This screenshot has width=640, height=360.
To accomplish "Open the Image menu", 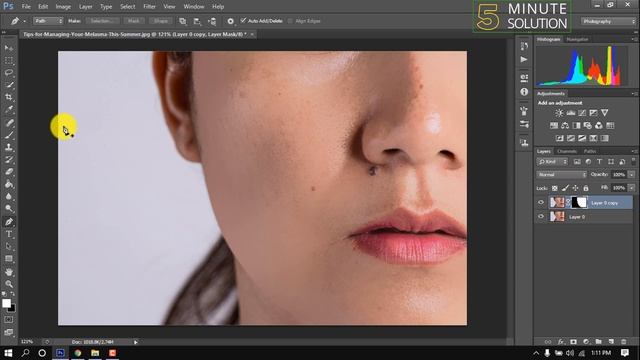I will (63, 7).
